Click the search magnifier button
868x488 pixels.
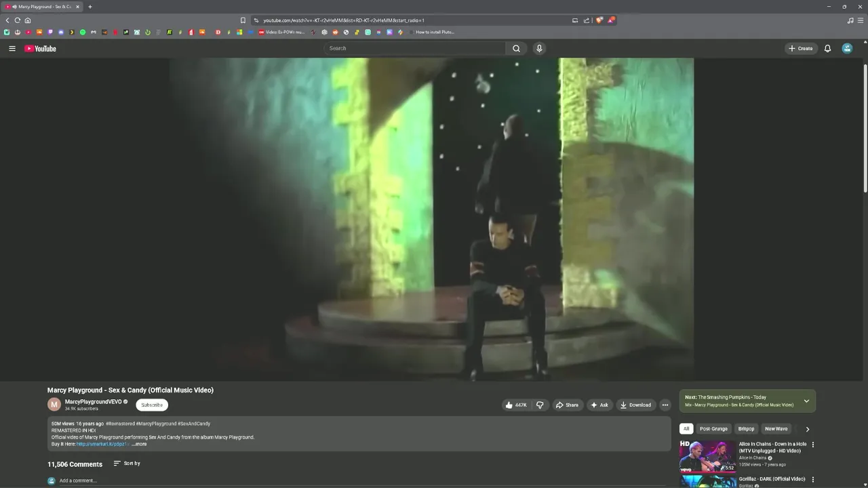coord(516,48)
